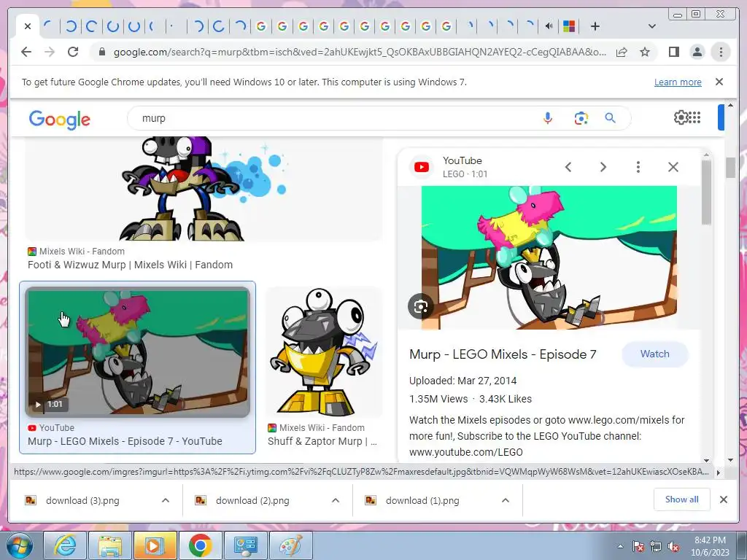Open Chrome's three-dot menu
This screenshot has width=747, height=560.
[x=721, y=52]
